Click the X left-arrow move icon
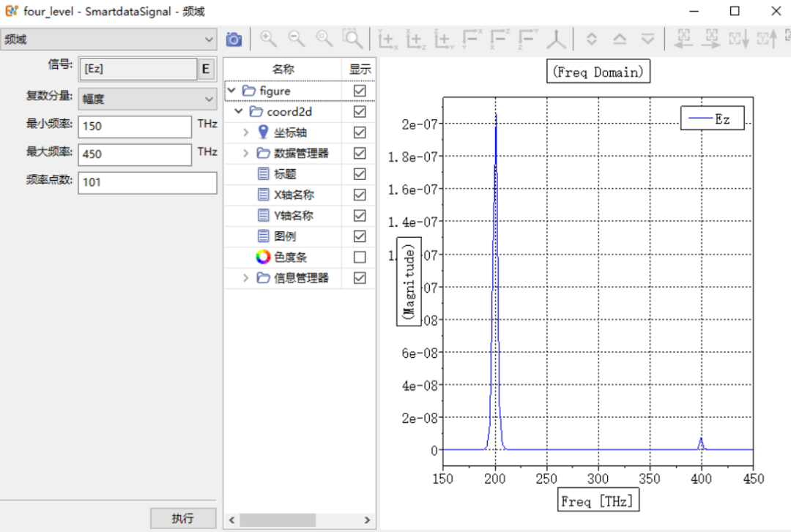Image resolution: width=791 pixels, height=532 pixels. click(x=683, y=39)
